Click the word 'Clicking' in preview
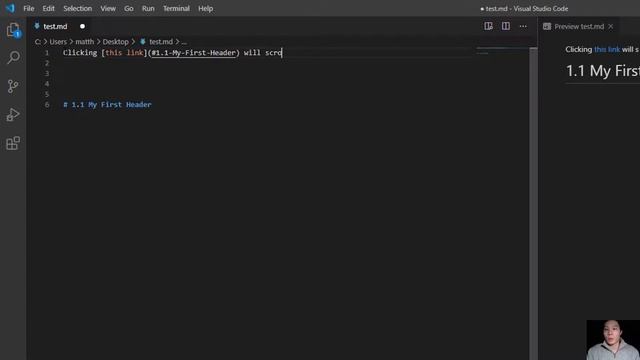The width and height of the screenshot is (640, 360). tap(578, 49)
